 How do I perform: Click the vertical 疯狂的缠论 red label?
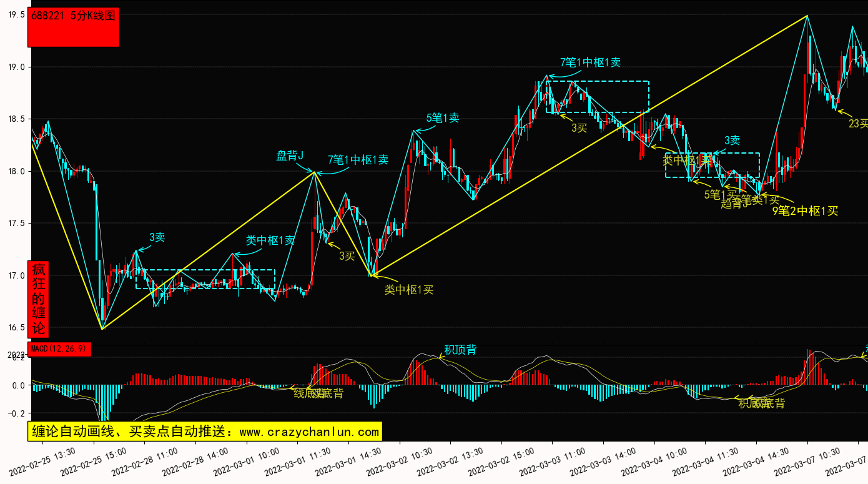(x=39, y=299)
